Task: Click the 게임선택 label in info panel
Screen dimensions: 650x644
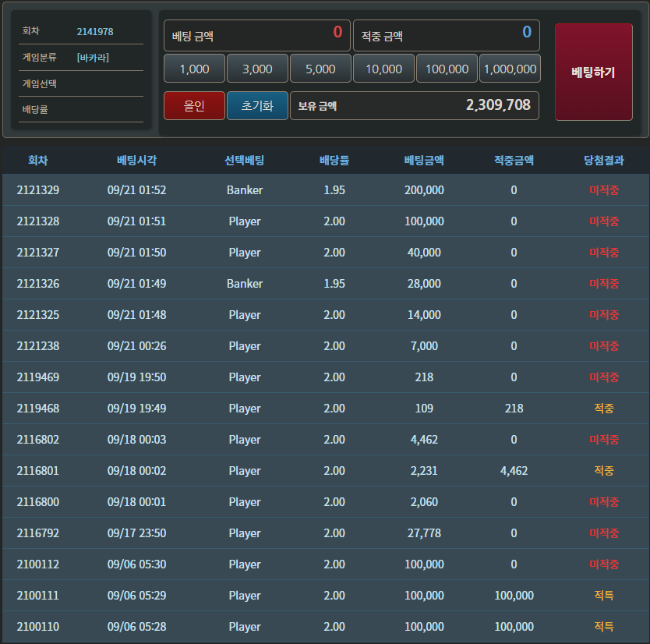Action: [x=40, y=83]
